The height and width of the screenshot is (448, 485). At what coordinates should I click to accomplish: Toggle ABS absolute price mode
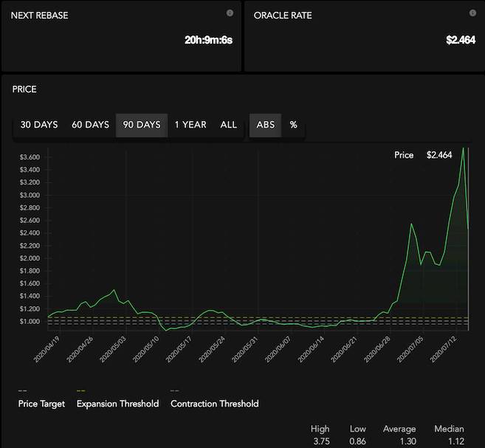tap(265, 125)
